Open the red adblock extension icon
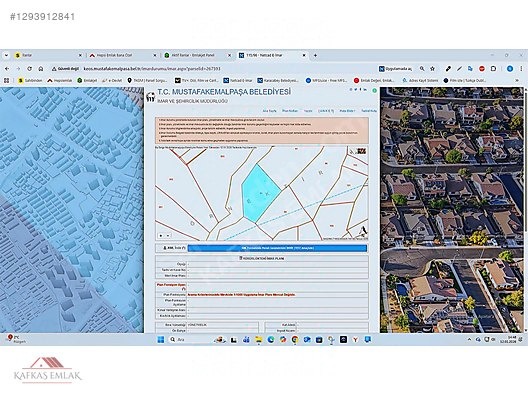528x396 pixels. tap(482, 69)
